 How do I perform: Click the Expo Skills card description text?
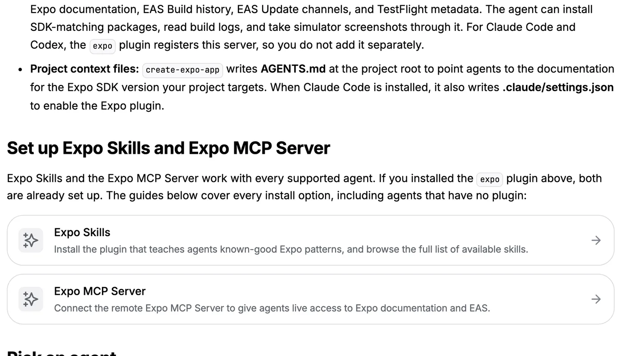(291, 249)
